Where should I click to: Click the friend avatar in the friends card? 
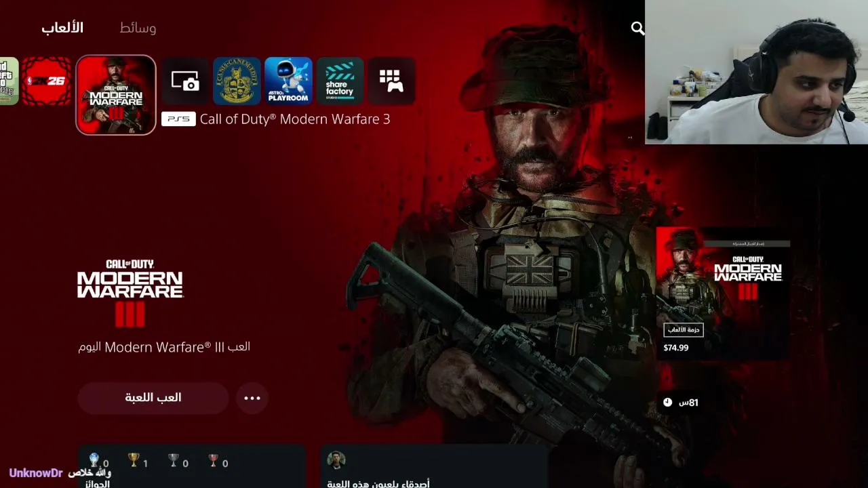pyautogui.click(x=336, y=460)
